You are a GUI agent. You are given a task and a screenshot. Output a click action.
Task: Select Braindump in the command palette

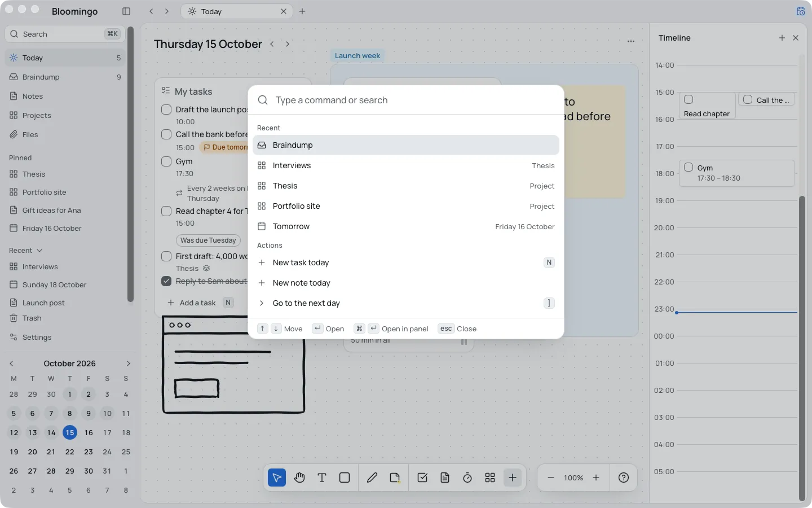pos(406,145)
